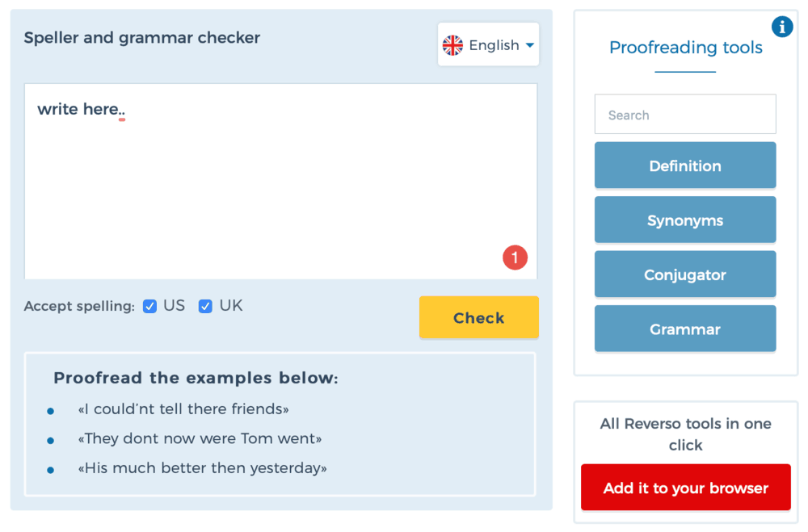Select example «His much better then yesterday»

pos(203,468)
